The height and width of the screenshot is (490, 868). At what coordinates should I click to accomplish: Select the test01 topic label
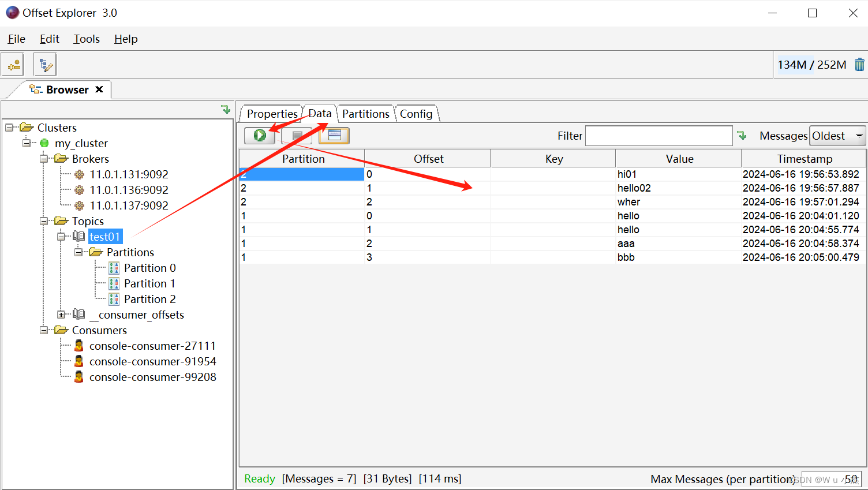[105, 237]
